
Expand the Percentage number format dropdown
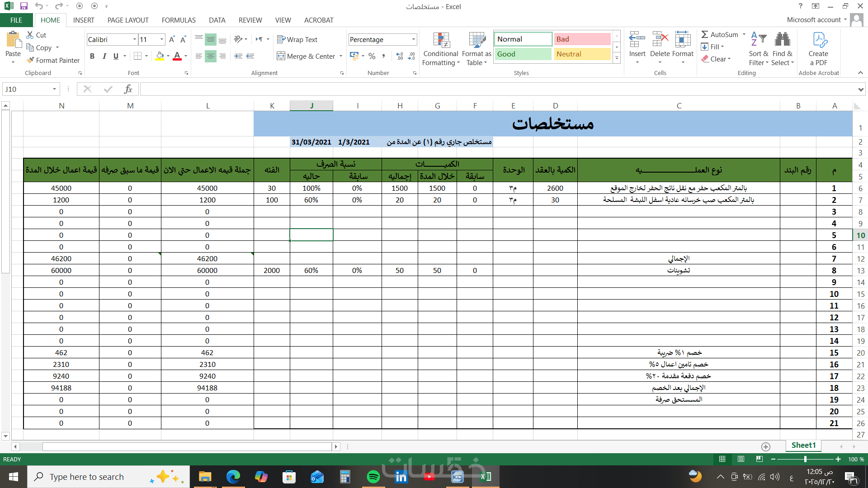click(x=413, y=40)
